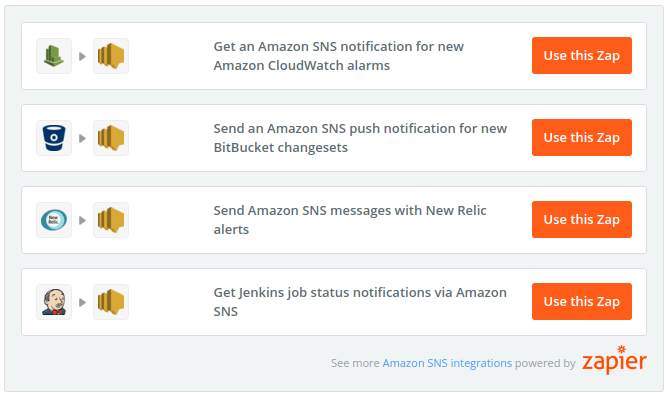Click the arrow between the CloudWatch and SNS icons
This screenshot has width=668, height=396.
[x=83, y=56]
